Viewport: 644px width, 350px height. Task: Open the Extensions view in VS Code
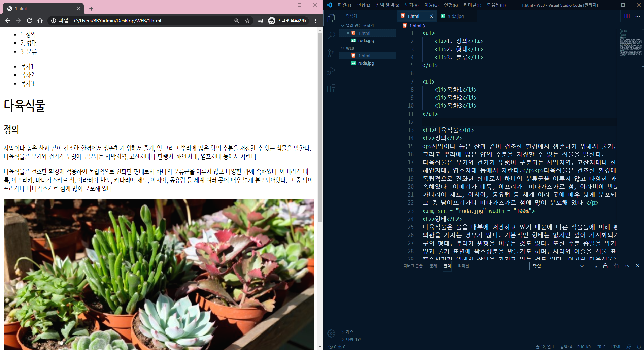point(331,88)
